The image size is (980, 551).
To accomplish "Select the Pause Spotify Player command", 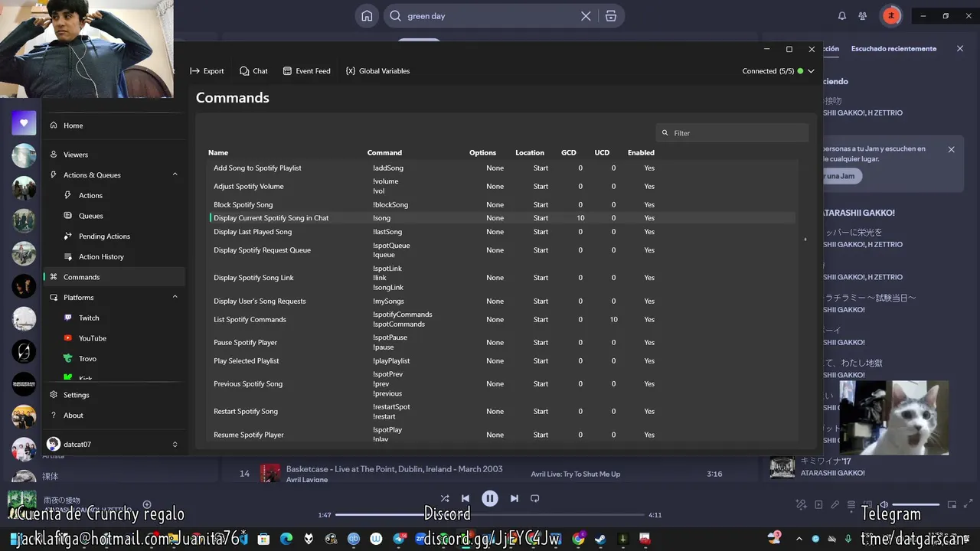I will [x=502, y=342].
